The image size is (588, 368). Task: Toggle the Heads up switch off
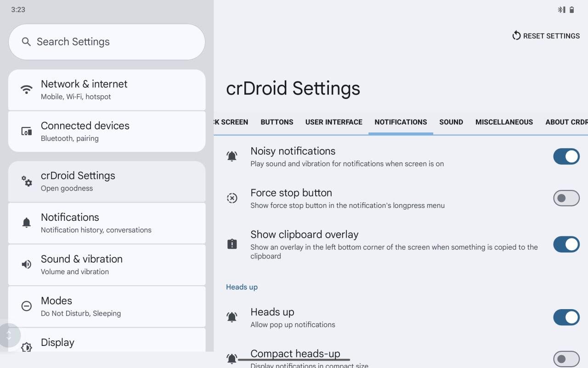click(x=566, y=317)
